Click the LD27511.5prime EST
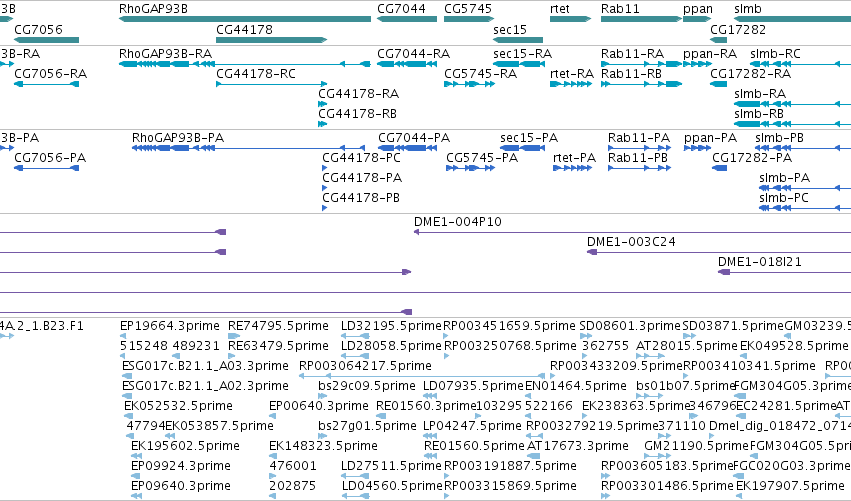 click(x=355, y=476)
